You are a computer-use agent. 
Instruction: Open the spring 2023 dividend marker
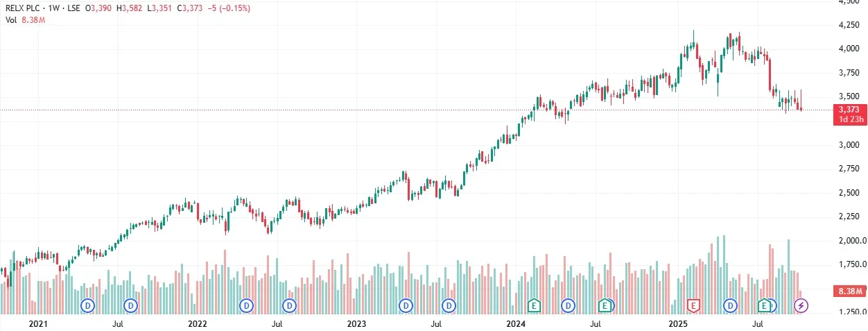[406, 305]
